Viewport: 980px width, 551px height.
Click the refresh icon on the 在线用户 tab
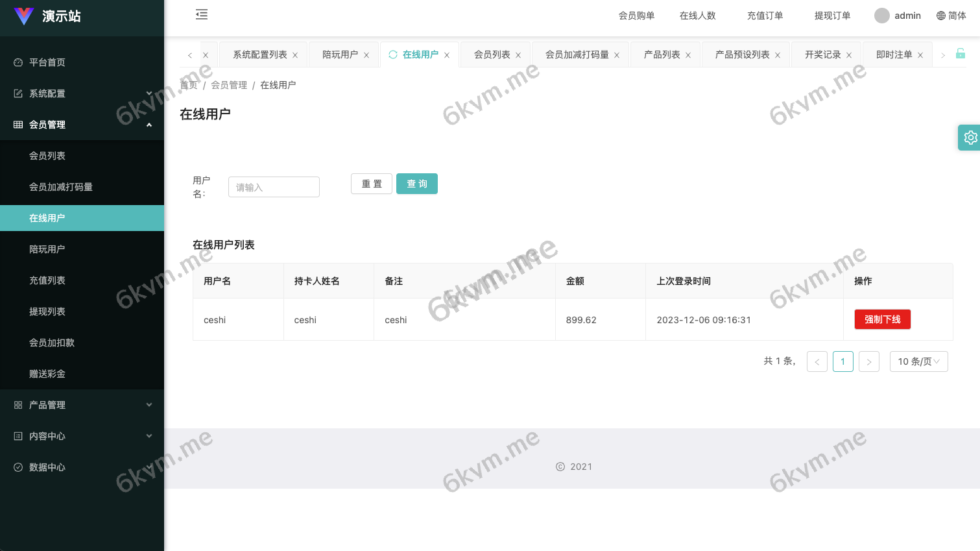(x=393, y=55)
